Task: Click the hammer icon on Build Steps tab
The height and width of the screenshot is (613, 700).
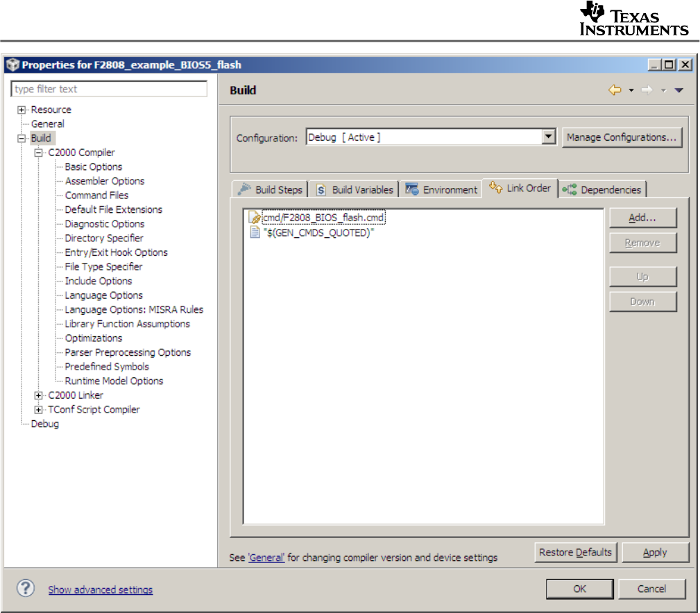Action: (x=246, y=189)
